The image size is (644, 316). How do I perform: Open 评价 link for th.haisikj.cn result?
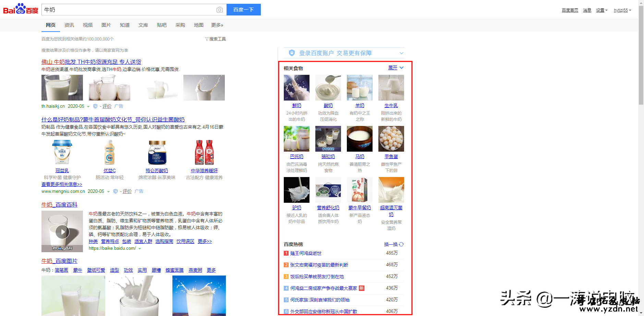point(107,106)
